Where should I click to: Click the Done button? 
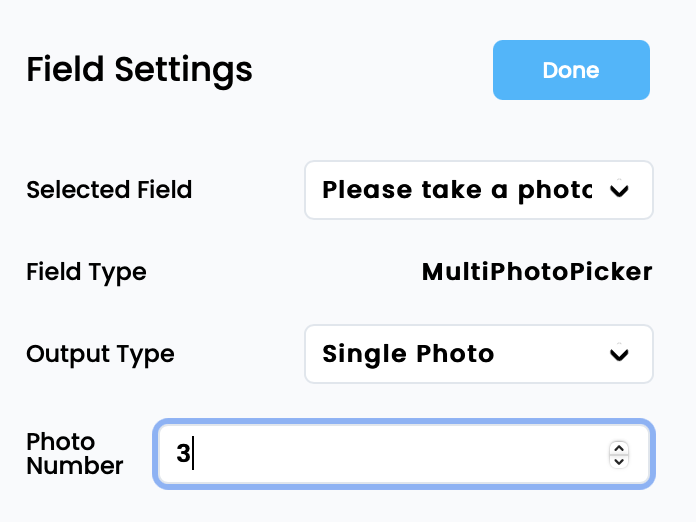pyautogui.click(x=571, y=70)
